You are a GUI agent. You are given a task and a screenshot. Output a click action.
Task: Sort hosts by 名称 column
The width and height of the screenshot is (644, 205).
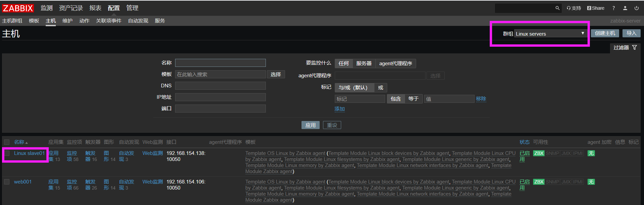pos(21,142)
